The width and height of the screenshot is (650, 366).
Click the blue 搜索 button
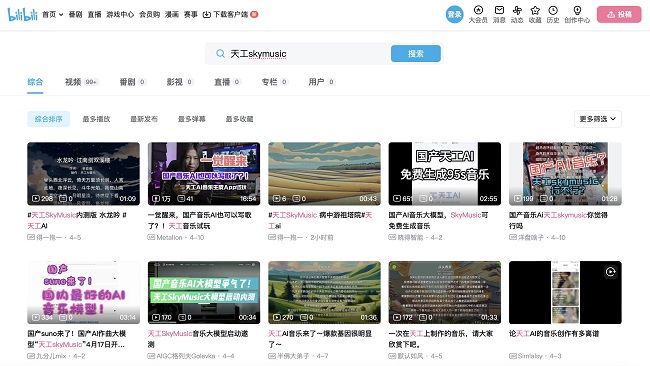(x=415, y=53)
